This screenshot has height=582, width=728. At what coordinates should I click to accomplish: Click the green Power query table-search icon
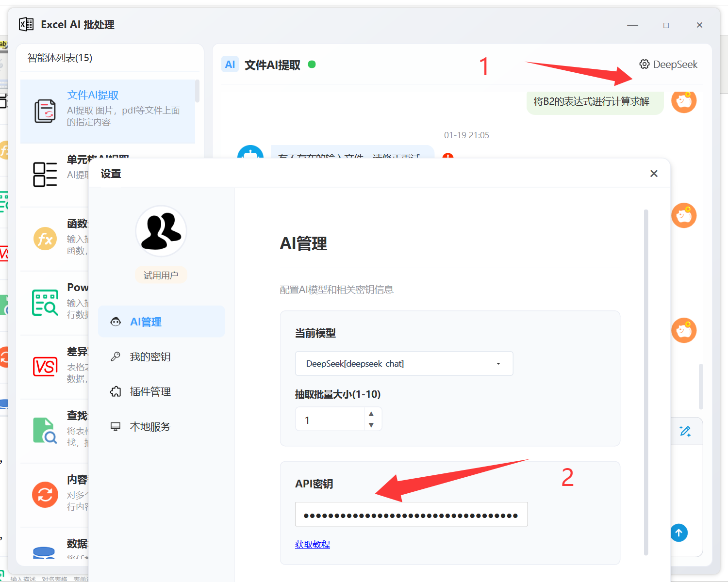pyautogui.click(x=45, y=303)
